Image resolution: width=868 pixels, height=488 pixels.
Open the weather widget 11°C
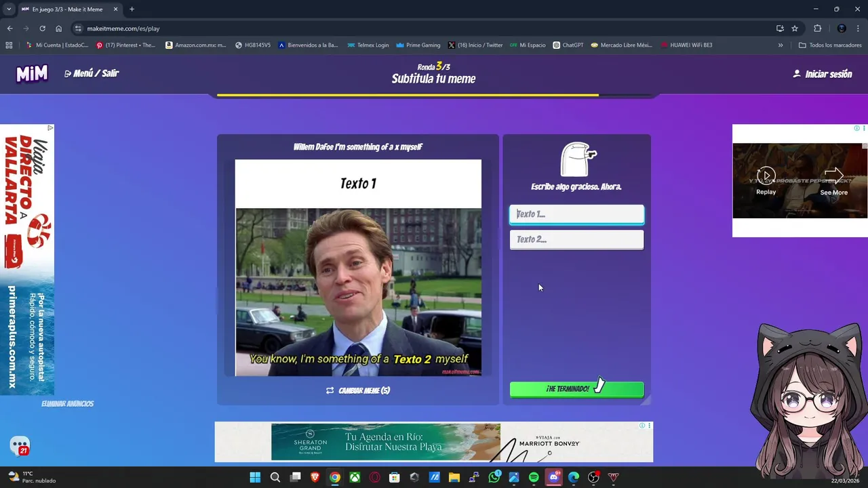33,477
